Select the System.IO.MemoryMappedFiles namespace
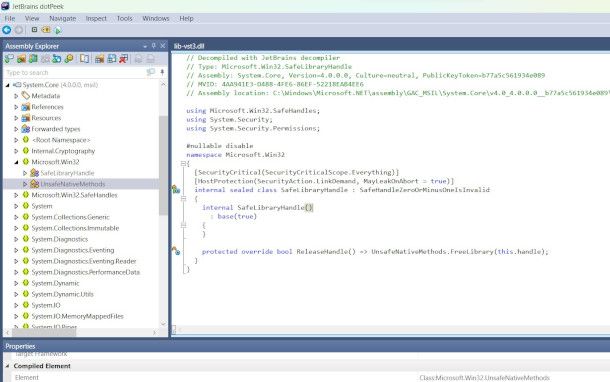This screenshot has height=382, width=610. click(77, 316)
